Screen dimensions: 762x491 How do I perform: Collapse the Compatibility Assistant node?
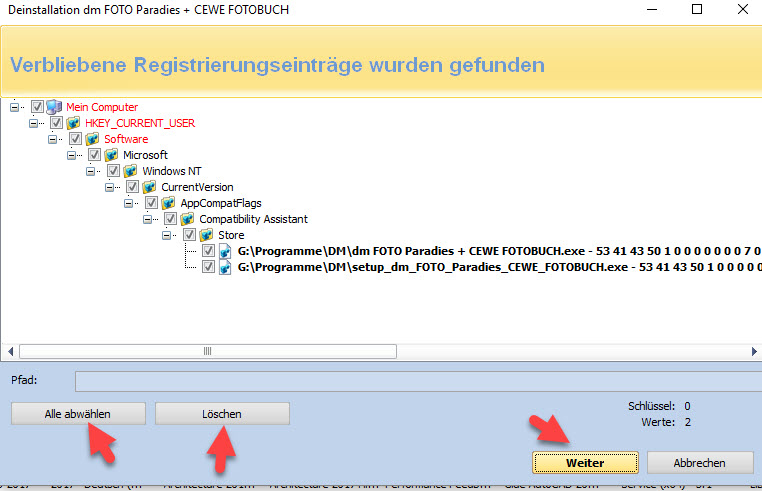(x=147, y=219)
